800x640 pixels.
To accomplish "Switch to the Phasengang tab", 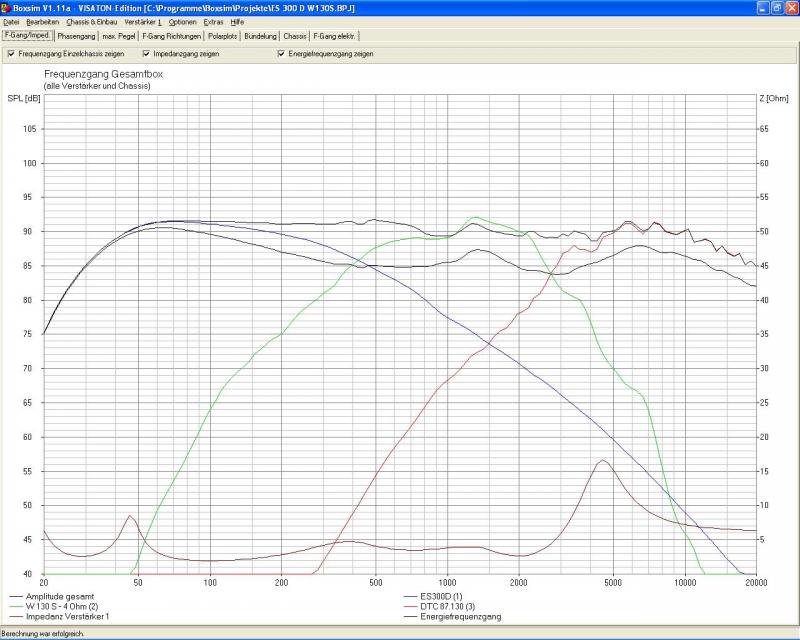I will [x=77, y=36].
